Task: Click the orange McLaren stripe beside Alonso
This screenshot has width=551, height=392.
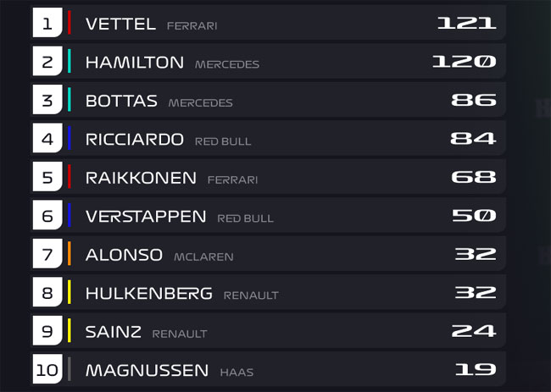Action: pos(70,253)
